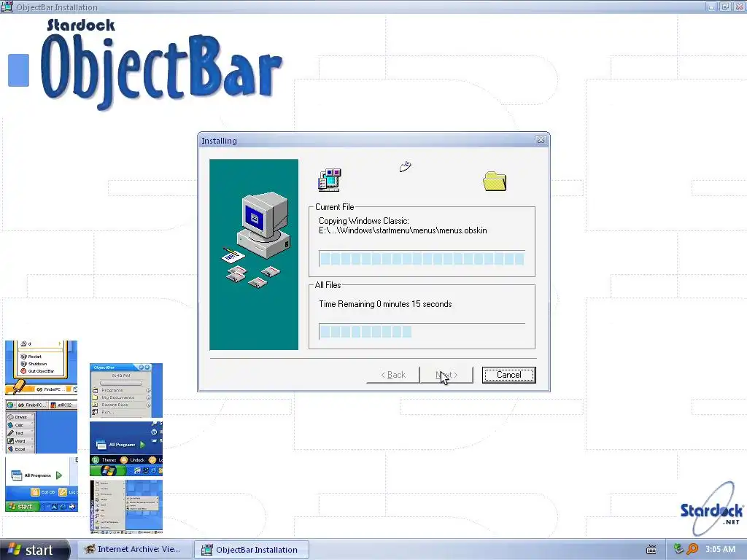Click the gray ObjectBar 9:40 PM preview thumbnail
This screenshot has height=560, width=747.
(x=126, y=390)
